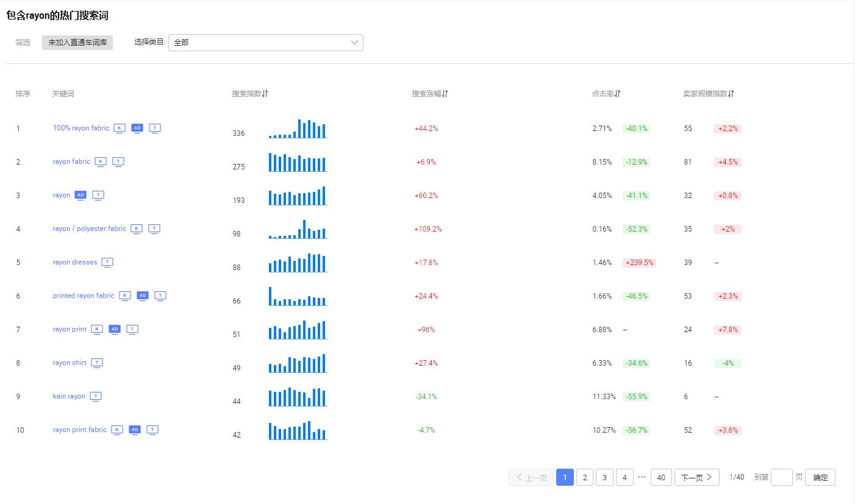The height and width of the screenshot is (504, 855).
Task: Click the 下一页 next page button
Action: (696, 477)
